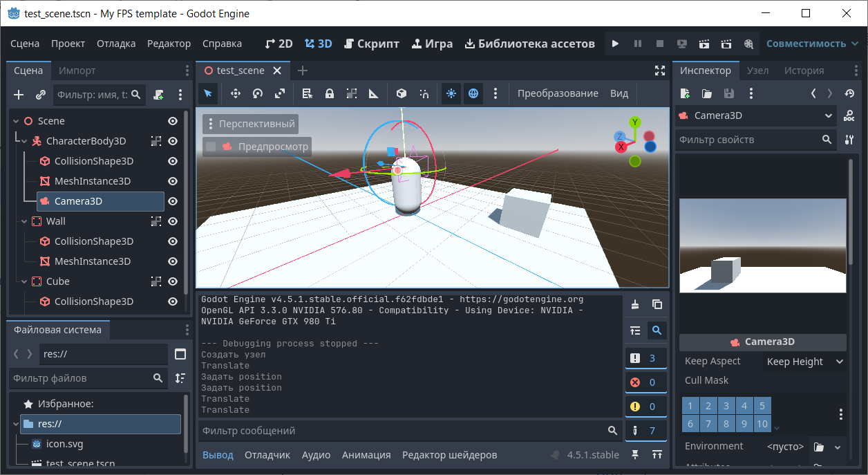
Task: Toggle cull mask layer 5
Action: point(762,406)
